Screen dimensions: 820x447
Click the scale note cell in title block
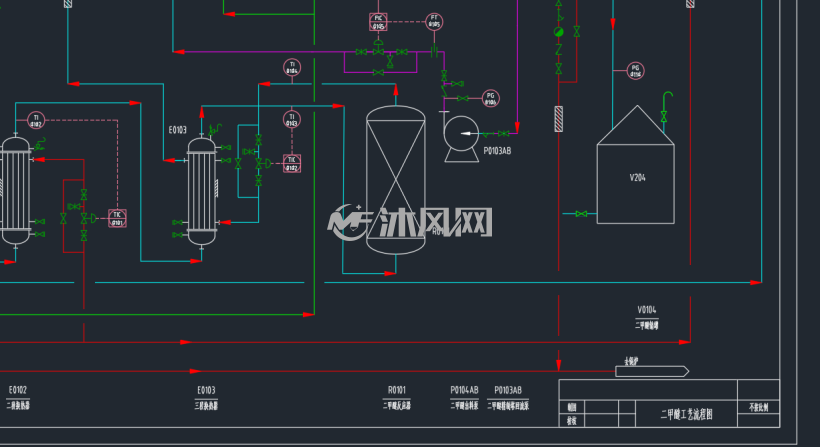[759, 407]
